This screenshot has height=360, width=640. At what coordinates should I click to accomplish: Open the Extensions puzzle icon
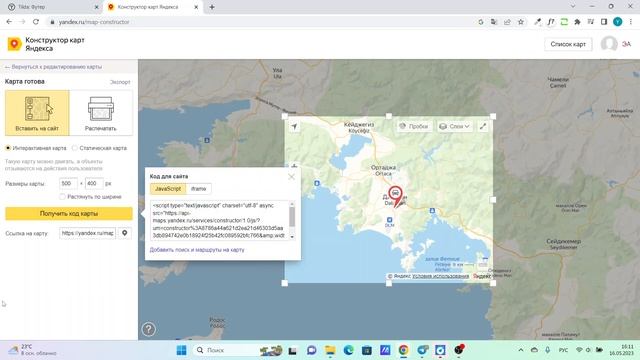click(x=577, y=22)
